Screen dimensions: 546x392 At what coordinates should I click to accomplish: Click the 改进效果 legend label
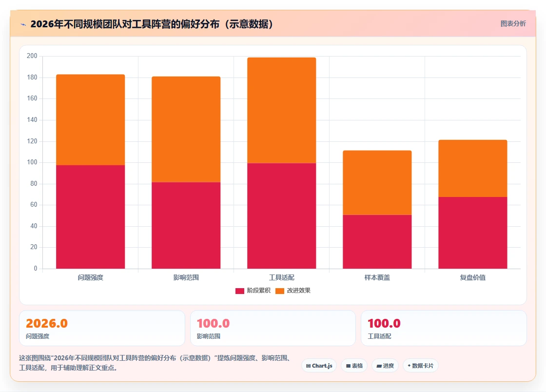(298, 291)
